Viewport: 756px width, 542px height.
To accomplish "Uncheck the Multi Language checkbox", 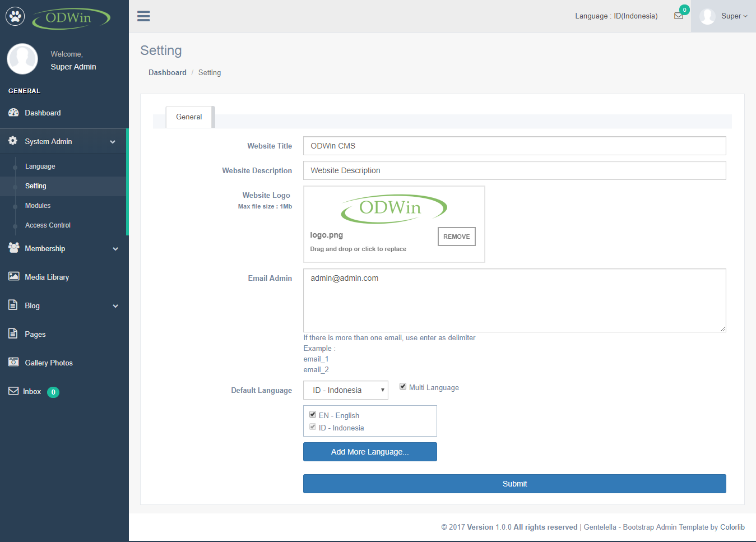I will point(402,386).
